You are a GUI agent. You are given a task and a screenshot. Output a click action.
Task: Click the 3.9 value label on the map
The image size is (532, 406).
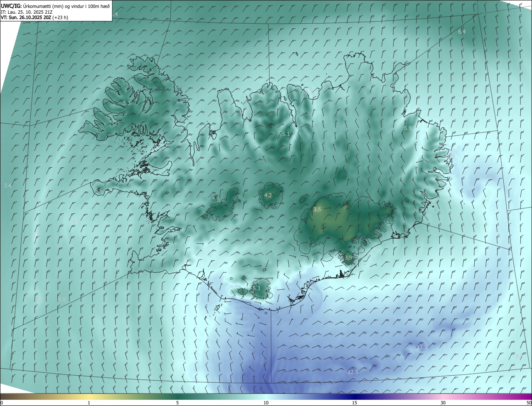[348, 258]
